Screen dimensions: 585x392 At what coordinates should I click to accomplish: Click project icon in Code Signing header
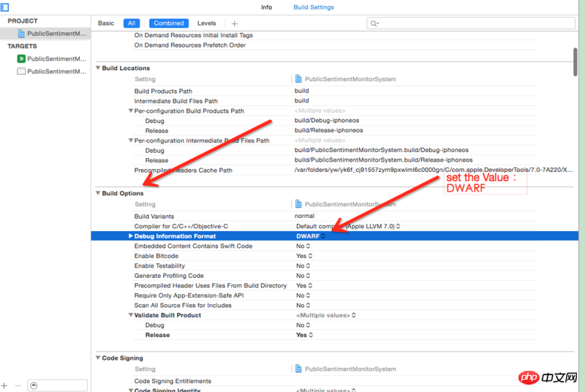tap(298, 369)
